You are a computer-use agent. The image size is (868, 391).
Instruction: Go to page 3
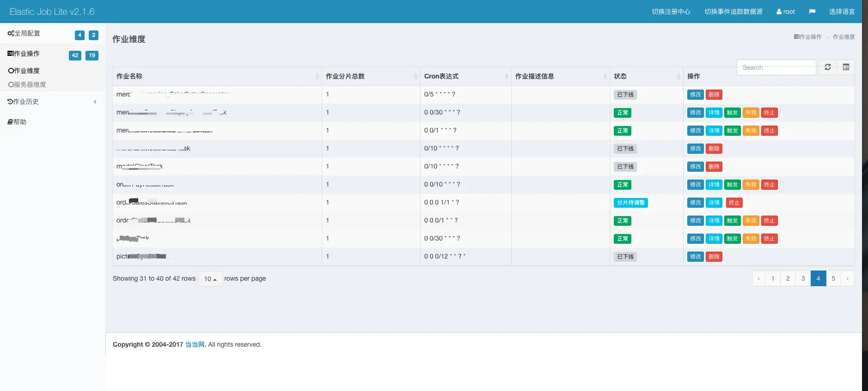[x=803, y=278]
